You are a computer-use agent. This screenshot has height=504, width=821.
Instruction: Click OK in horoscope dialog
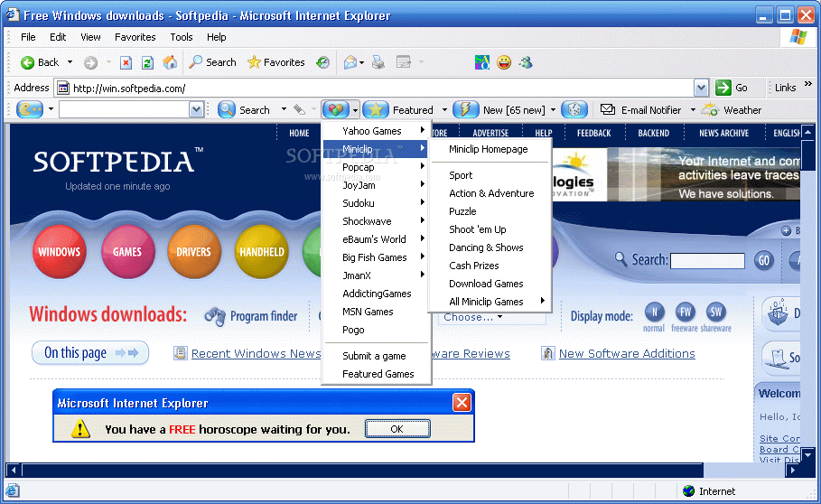[397, 429]
